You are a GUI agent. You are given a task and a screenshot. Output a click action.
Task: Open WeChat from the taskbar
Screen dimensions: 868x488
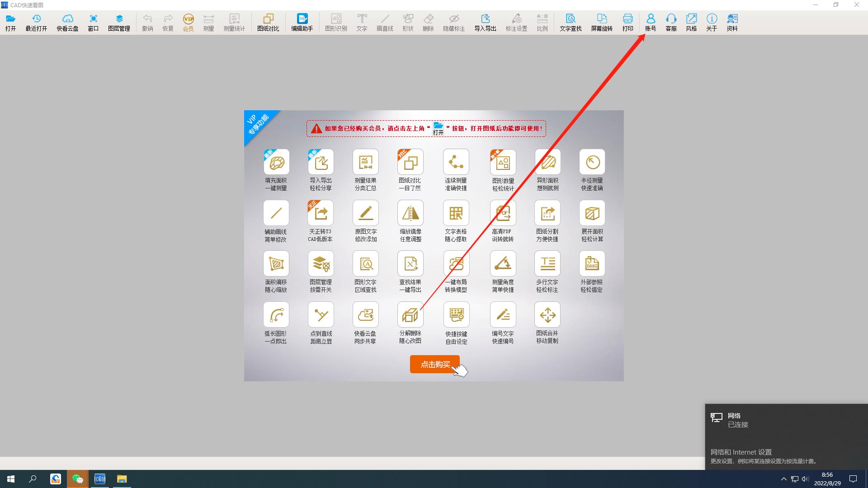(78, 479)
